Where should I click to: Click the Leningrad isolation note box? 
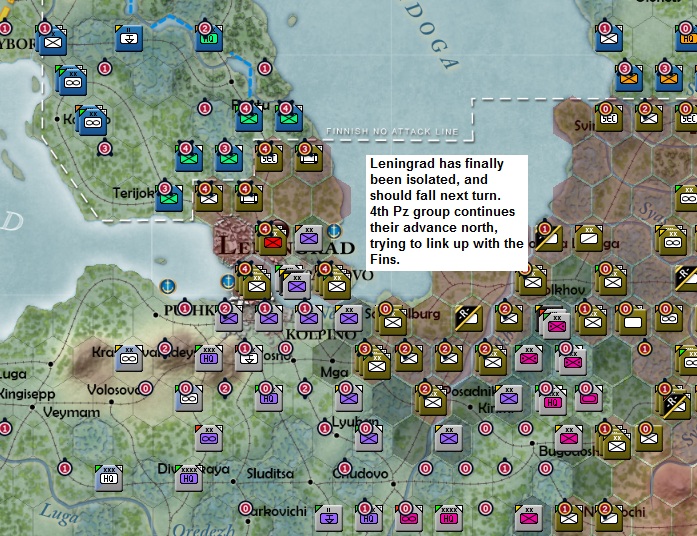click(x=447, y=212)
